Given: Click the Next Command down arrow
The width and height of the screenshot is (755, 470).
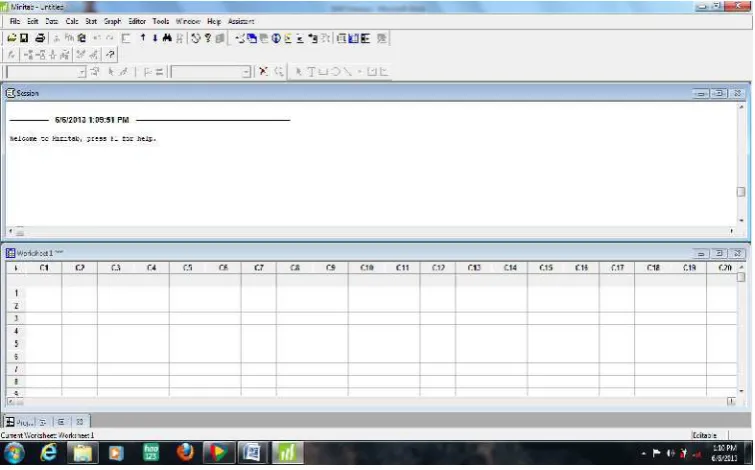Looking at the screenshot, I should [155, 38].
